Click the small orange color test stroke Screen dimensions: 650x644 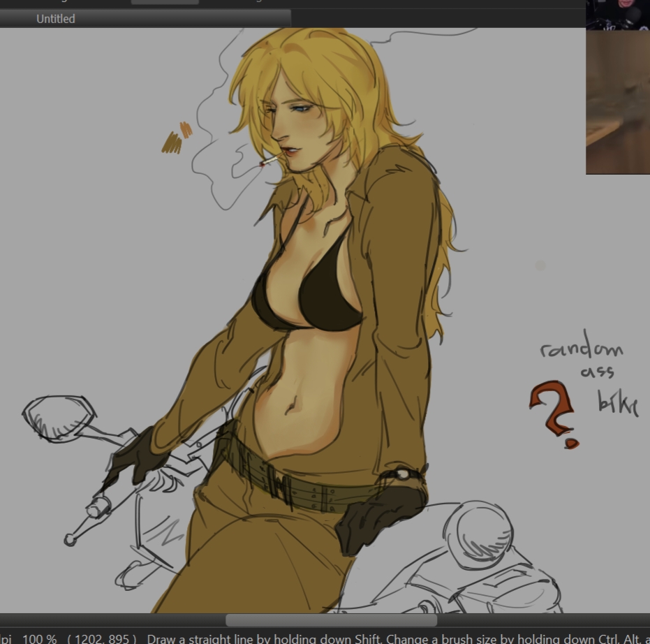click(x=186, y=129)
